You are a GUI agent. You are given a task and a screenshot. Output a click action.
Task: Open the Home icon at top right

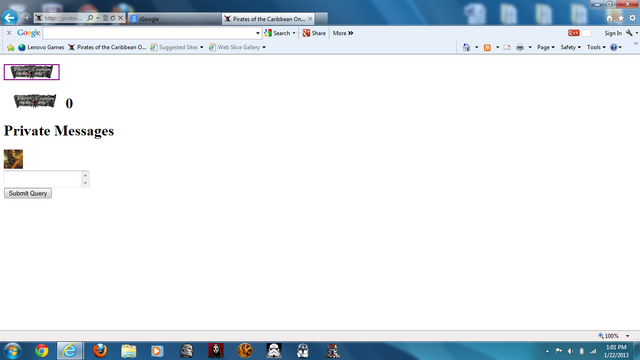coord(609,18)
